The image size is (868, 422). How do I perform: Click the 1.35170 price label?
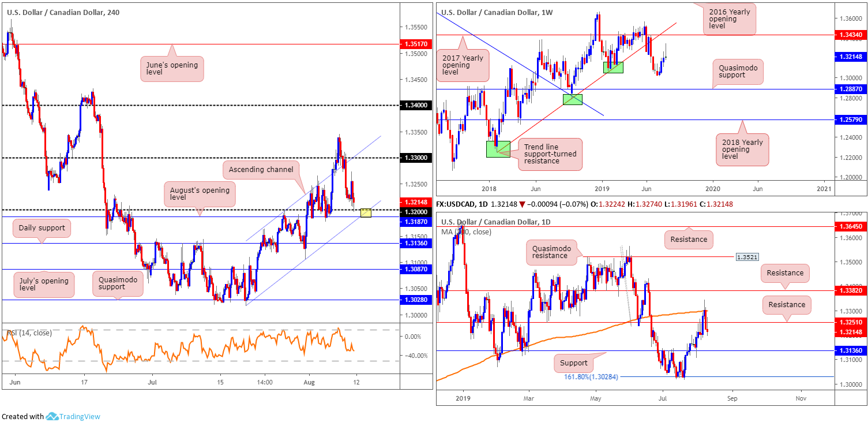click(x=415, y=43)
